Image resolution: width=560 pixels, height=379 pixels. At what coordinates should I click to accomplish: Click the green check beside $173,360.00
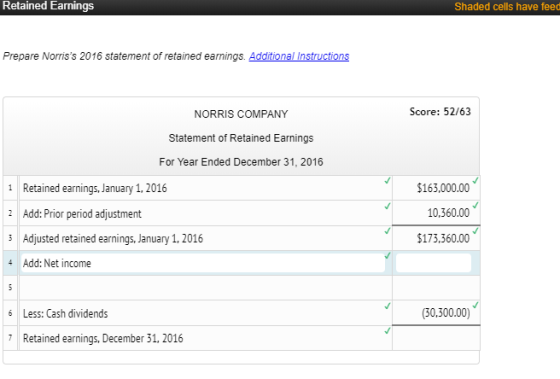475,231
